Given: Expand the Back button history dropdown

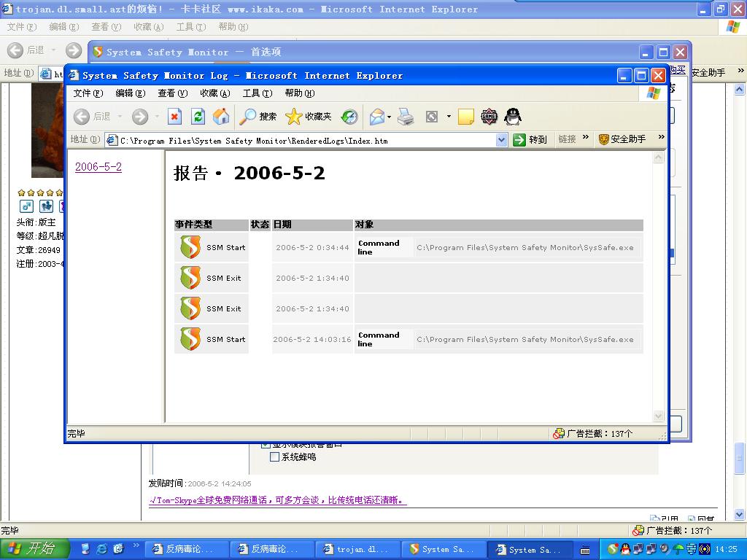Looking at the screenshot, I should (x=120, y=117).
